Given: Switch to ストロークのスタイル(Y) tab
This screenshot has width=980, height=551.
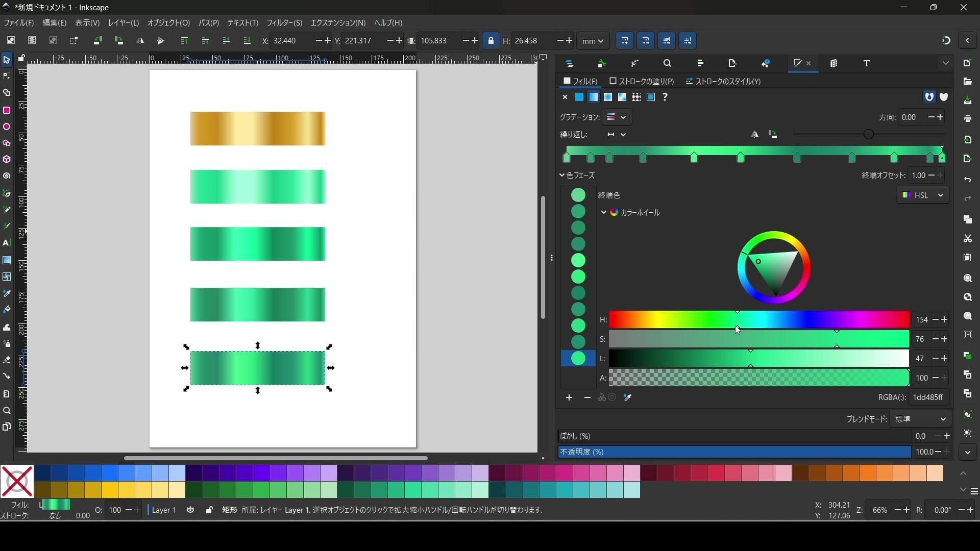Looking at the screenshot, I should pyautogui.click(x=723, y=81).
